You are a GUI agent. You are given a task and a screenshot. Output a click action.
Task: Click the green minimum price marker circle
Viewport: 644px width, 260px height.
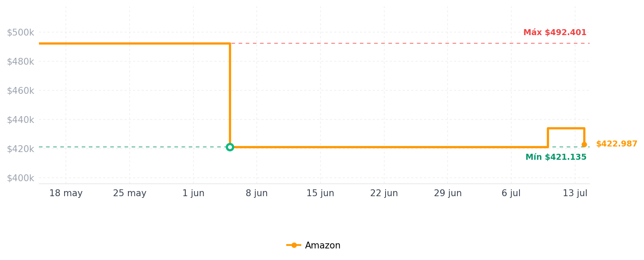coord(230,147)
